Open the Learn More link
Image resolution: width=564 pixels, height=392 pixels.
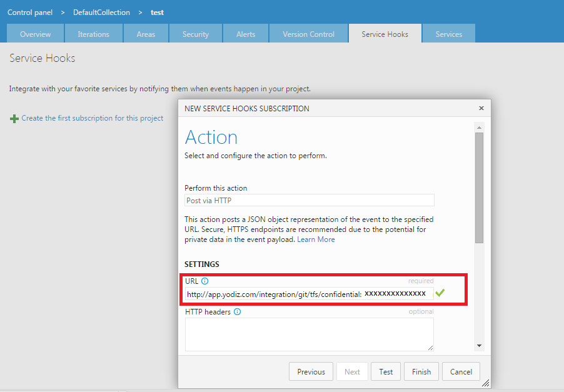(316, 239)
